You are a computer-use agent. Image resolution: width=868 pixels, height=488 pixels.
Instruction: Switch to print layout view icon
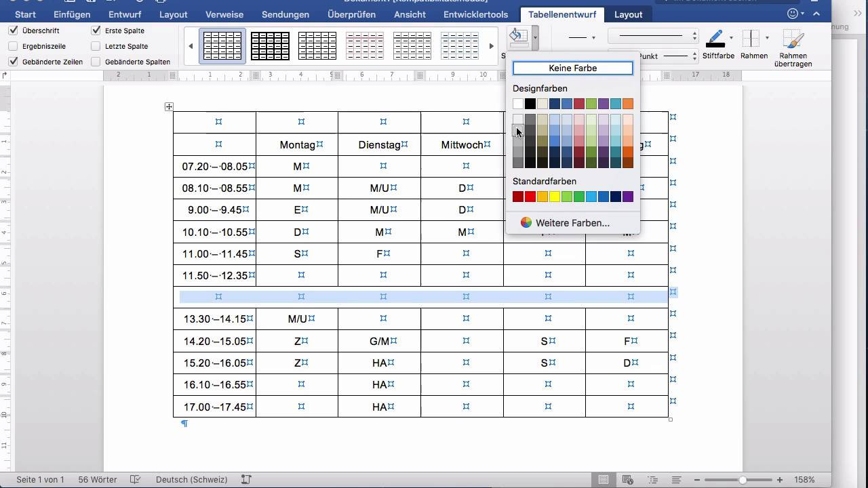coord(604,479)
